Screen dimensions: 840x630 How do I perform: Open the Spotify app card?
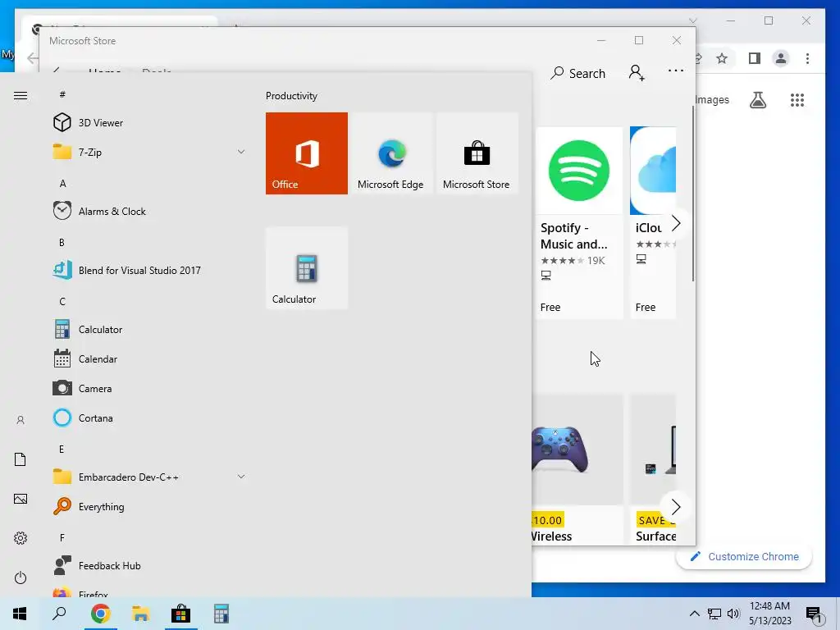(578, 222)
